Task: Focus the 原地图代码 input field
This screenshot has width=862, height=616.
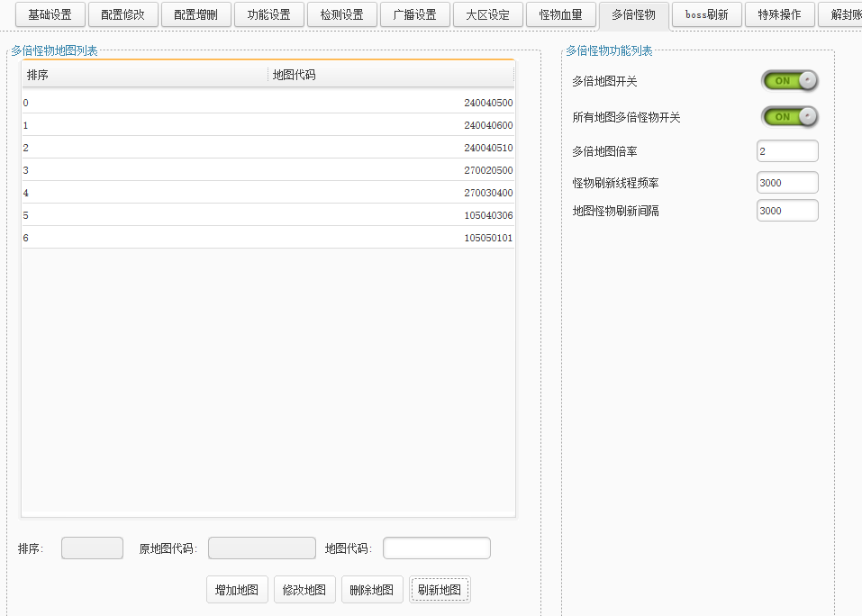Action: pyautogui.click(x=262, y=548)
